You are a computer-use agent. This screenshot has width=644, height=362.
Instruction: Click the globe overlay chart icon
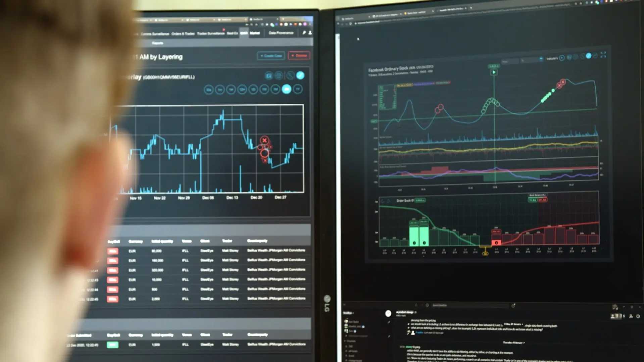pos(279,75)
